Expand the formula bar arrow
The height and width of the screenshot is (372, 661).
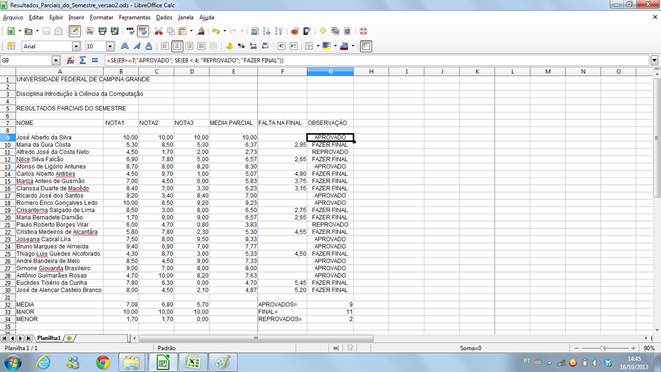(654, 61)
